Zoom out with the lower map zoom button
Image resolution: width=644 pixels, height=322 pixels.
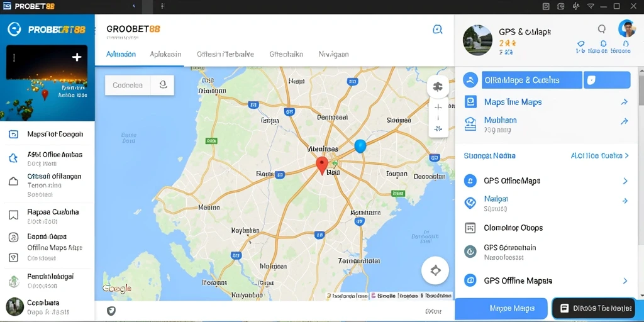[x=438, y=128]
